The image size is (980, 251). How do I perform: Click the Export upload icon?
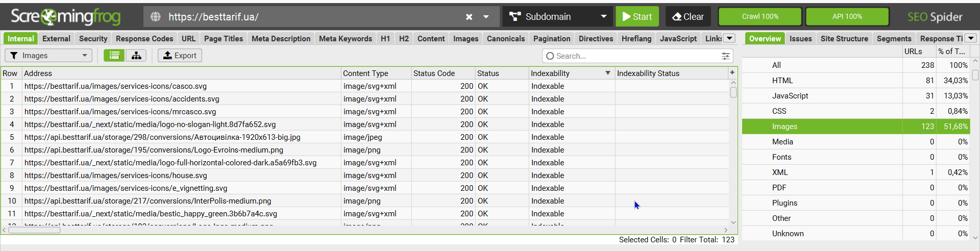[x=167, y=56]
